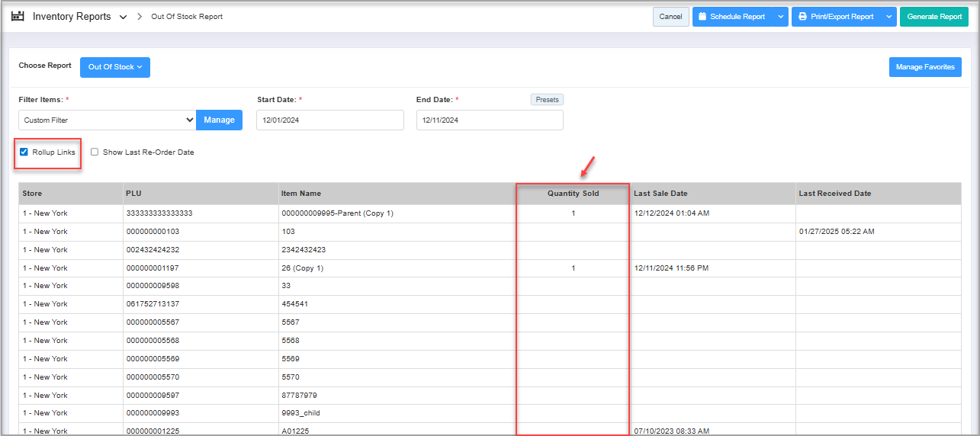
Task: Click the End Date input field
Action: pyautogui.click(x=489, y=120)
